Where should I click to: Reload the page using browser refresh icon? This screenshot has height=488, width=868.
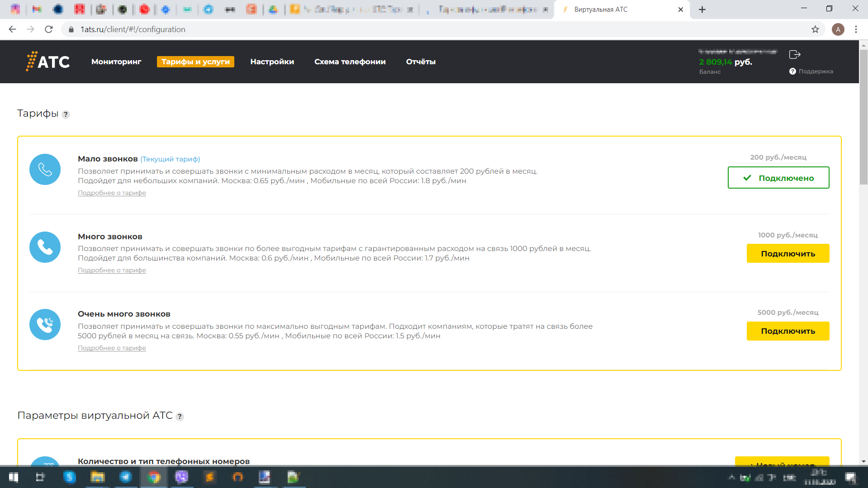(x=49, y=29)
